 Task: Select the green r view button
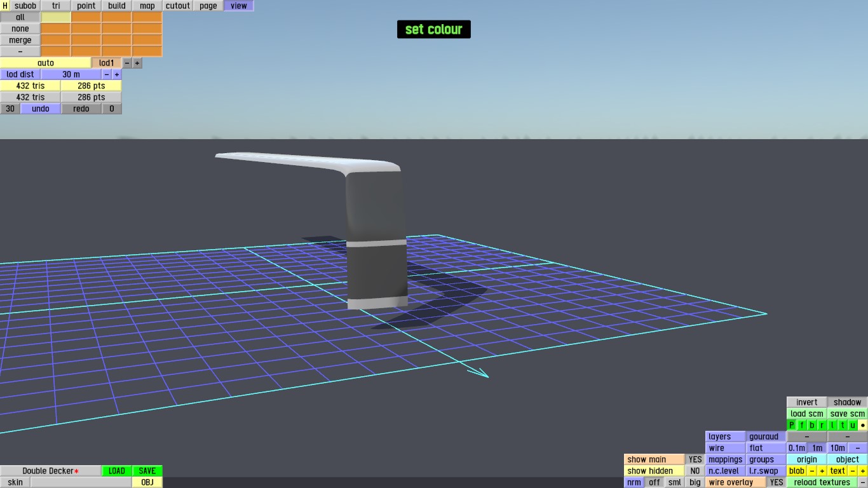[822, 425]
